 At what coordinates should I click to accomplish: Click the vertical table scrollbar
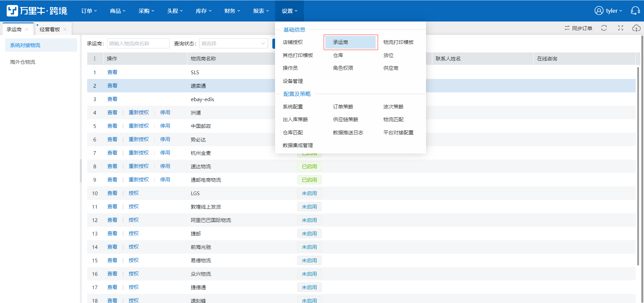point(638,166)
